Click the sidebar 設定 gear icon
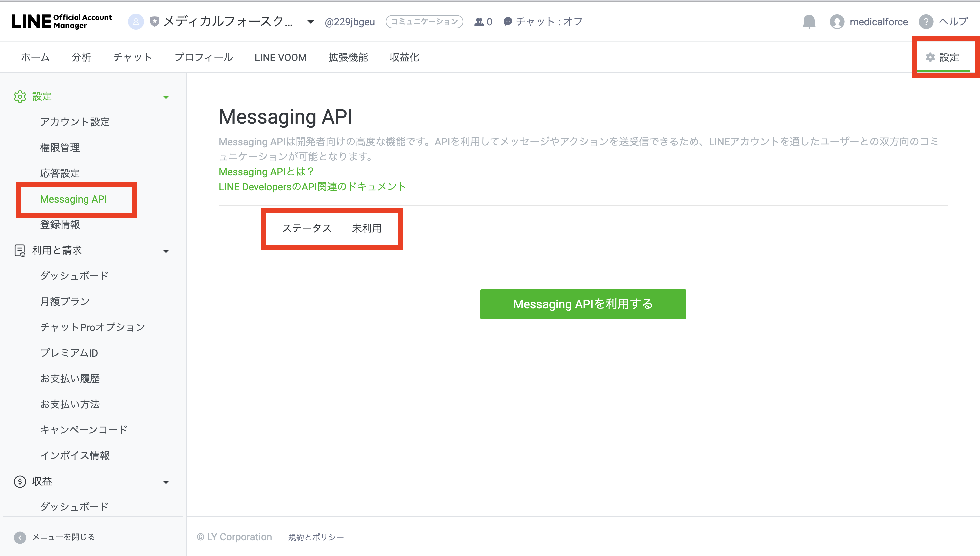980x556 pixels. 20,97
